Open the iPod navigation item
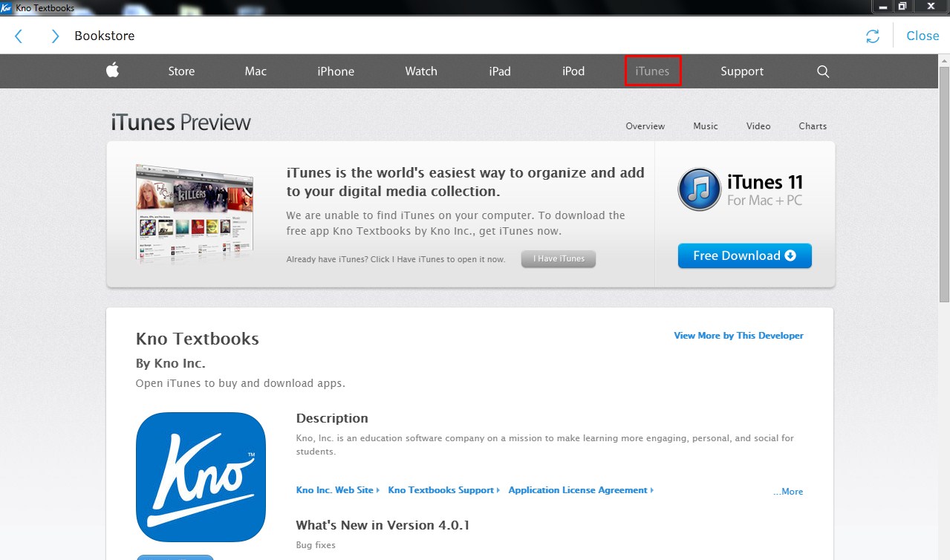The width and height of the screenshot is (950, 560). pos(573,71)
